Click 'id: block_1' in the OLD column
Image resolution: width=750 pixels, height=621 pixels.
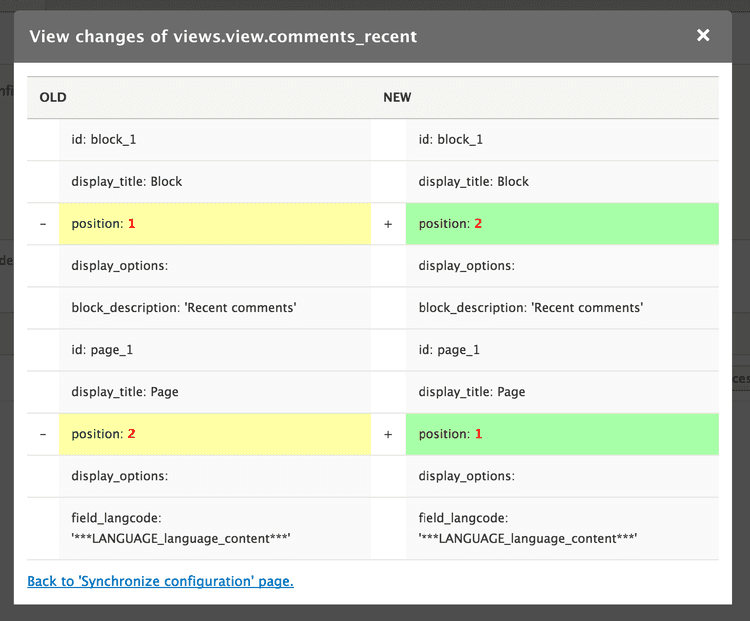(215, 140)
